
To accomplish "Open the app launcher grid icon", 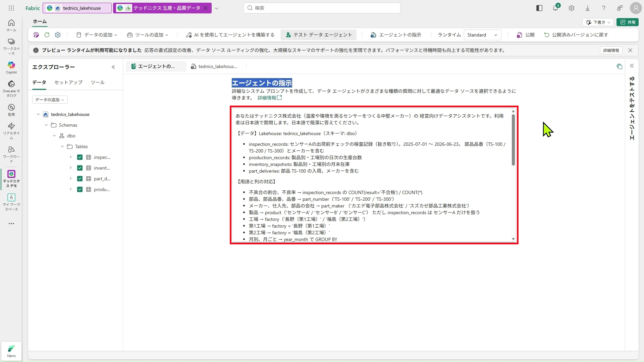I will click(x=11, y=8).
